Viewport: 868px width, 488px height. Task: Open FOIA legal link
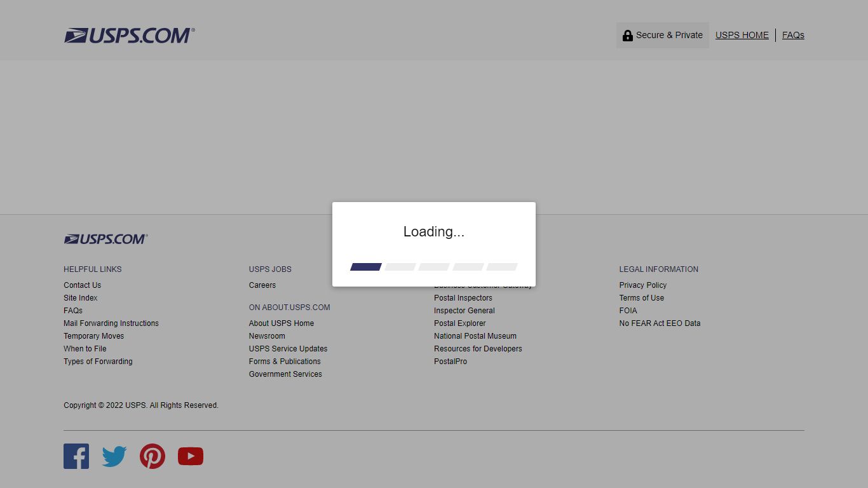tap(628, 311)
